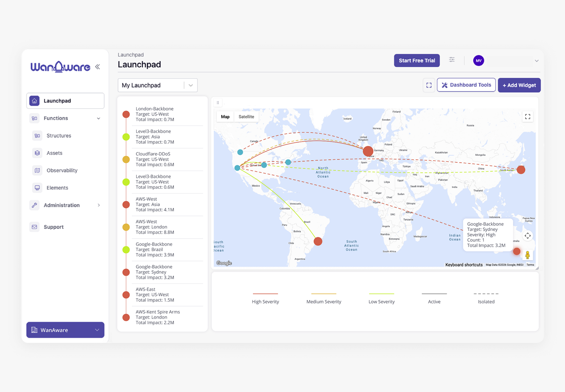Select AWS-East Target US-West entry

pos(163,295)
